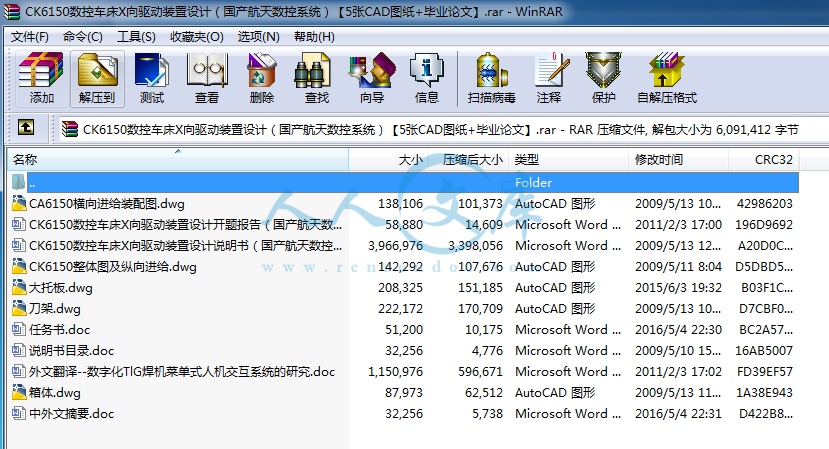
Task: Click the 添加 (Add) toolbar icon
Action: [41, 78]
